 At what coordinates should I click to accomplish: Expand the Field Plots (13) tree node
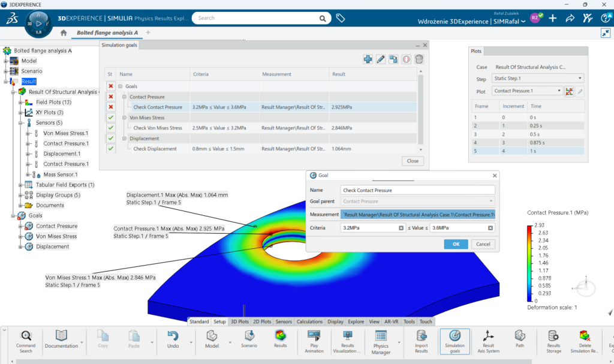click(x=20, y=102)
